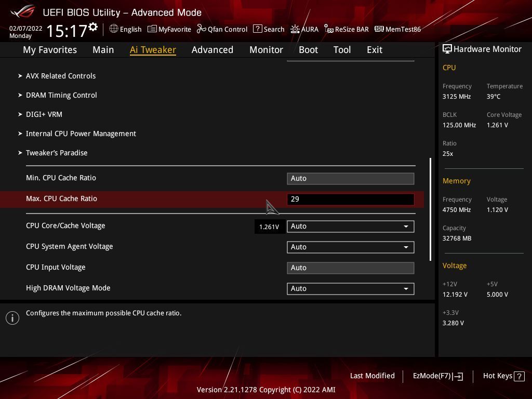Switch to My Favorites tab
Screen dimensions: 532x399
[x=50, y=50]
